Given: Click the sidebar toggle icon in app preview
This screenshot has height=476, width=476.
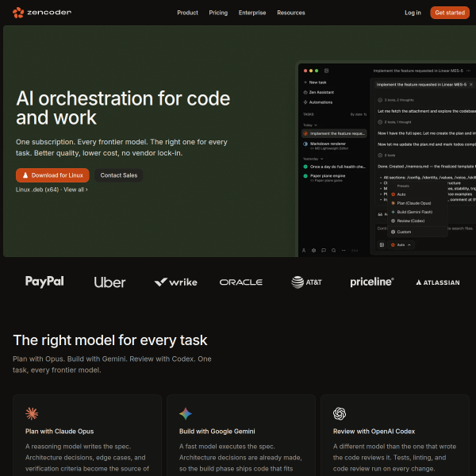Looking at the screenshot, I should tap(326, 71).
